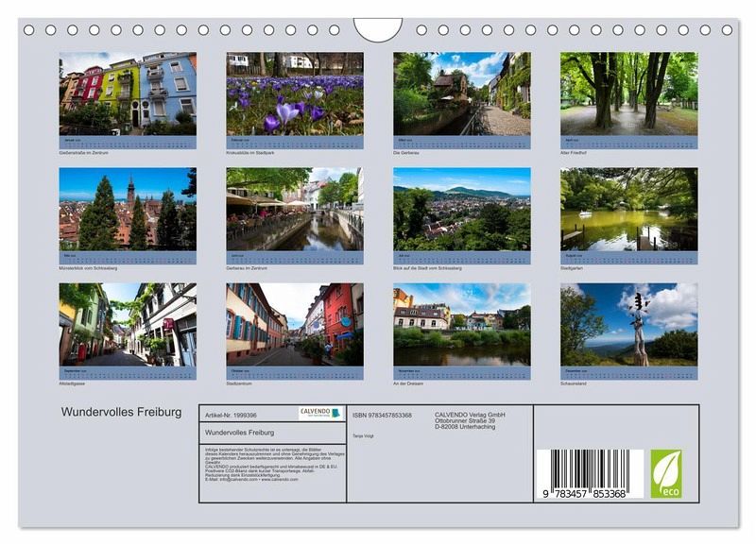Screen dimensions: 756x545
Task: Click the caption Krokusblüte im Stadtpark
Action: [249, 153]
